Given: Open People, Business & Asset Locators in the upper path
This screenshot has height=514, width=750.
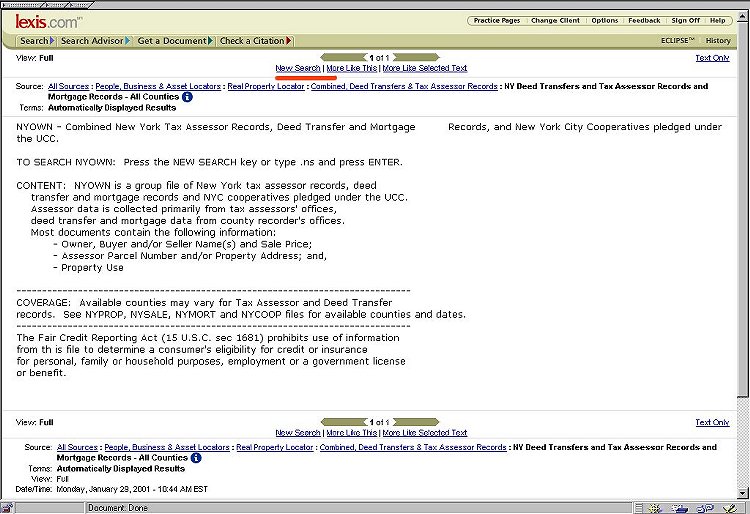Looking at the screenshot, I should tap(158, 87).
